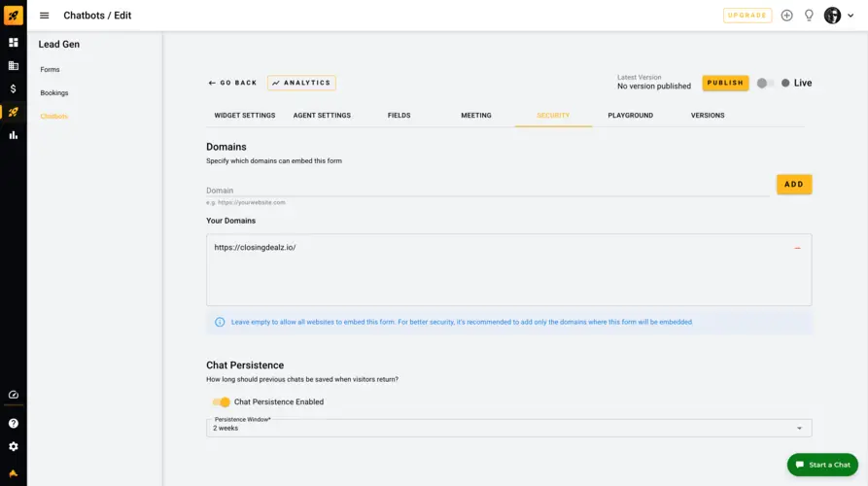868x486 pixels.
Task: Open the settings gear icon
Action: [x=14, y=447]
